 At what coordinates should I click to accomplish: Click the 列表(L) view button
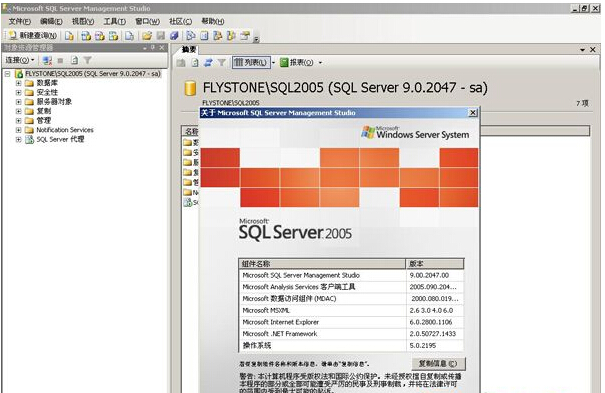pyautogui.click(x=251, y=62)
